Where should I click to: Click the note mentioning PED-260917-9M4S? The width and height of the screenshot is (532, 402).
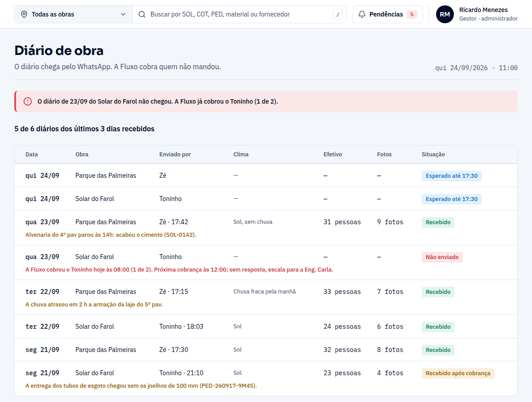point(141,386)
